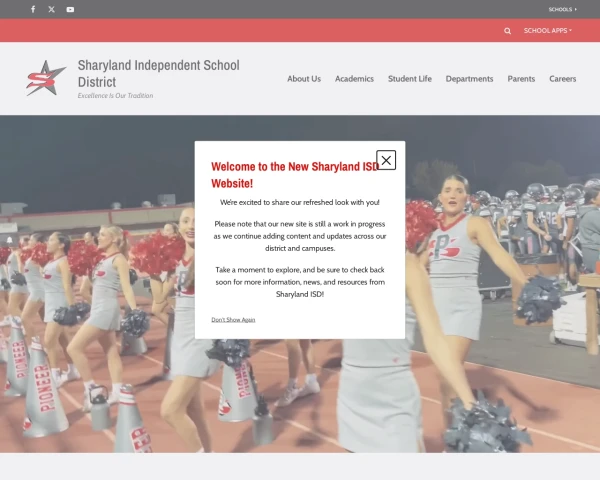Open the X (Twitter) icon
600x480 pixels.
tap(52, 9)
